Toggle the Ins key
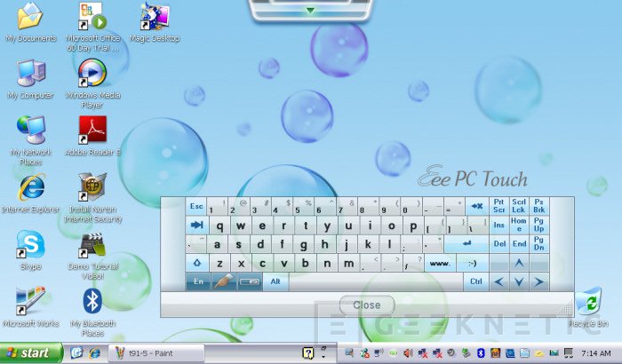622x364 pixels. click(x=499, y=225)
